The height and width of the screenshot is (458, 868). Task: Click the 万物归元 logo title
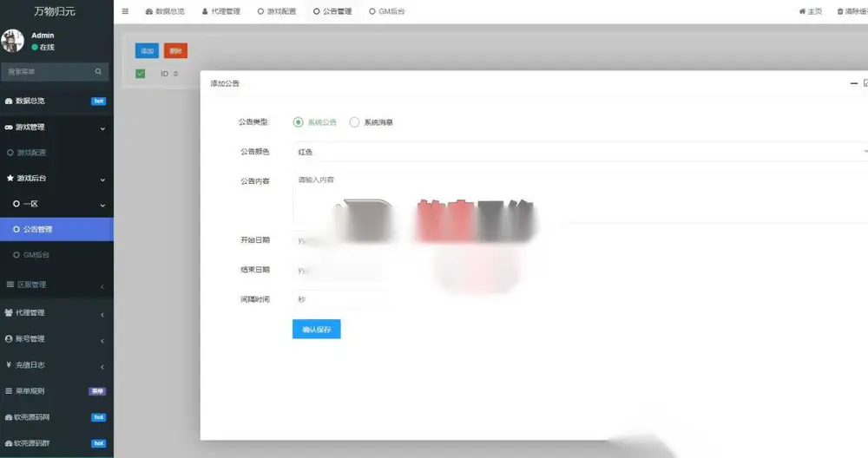coord(55,11)
